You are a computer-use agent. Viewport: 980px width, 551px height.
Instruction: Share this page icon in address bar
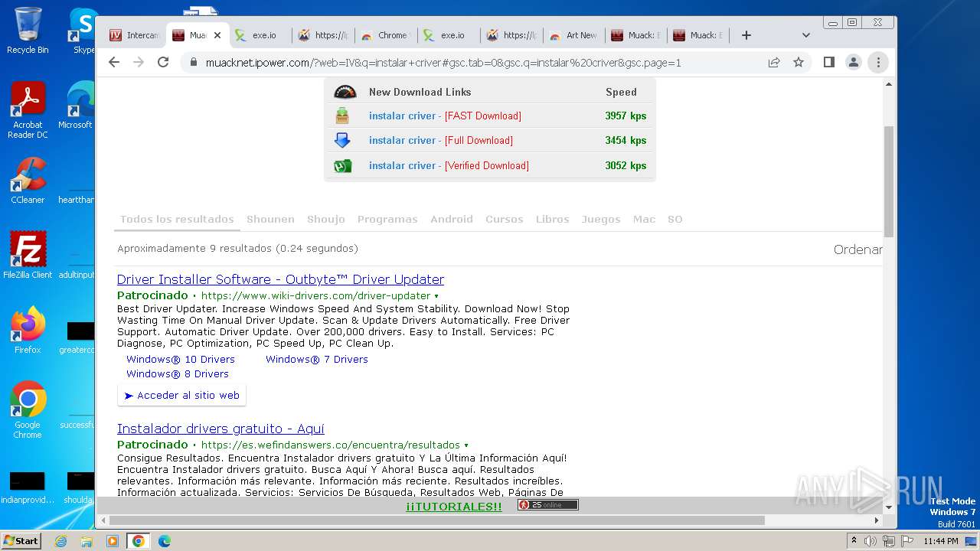tap(774, 62)
